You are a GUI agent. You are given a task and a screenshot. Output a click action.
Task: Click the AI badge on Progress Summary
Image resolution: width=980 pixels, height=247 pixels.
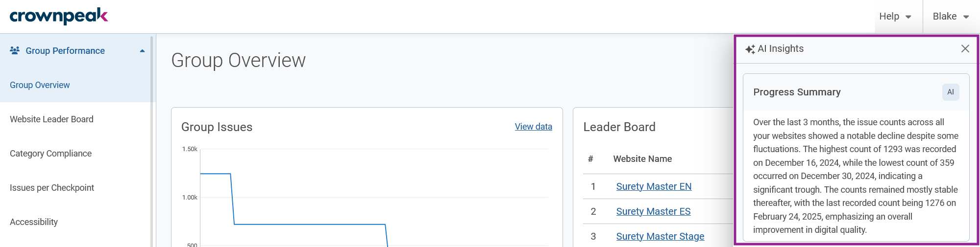pos(950,92)
